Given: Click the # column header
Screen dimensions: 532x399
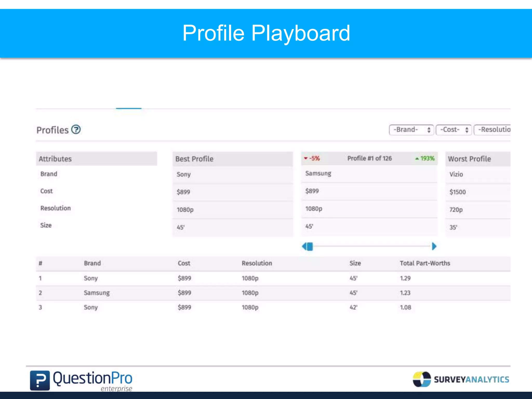Looking at the screenshot, I should 40,263.
